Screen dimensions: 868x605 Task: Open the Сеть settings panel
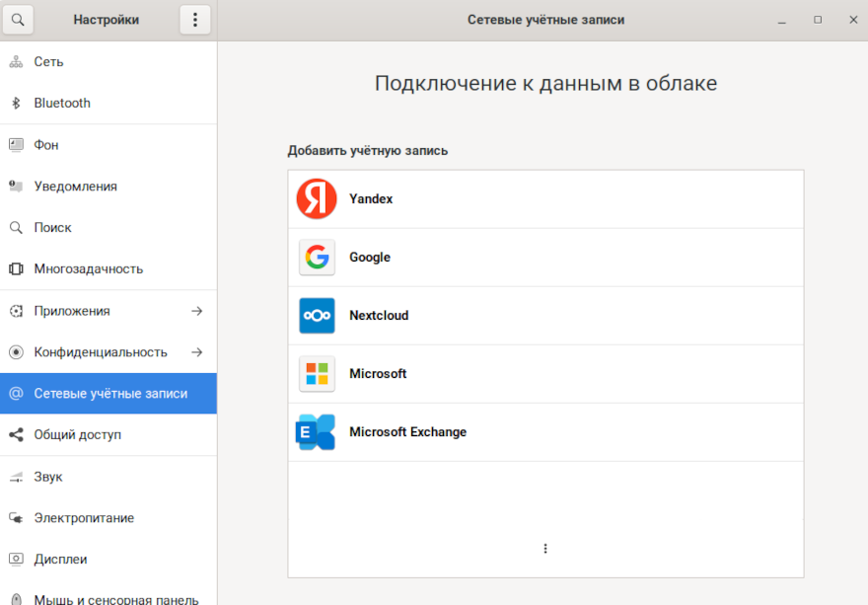(x=49, y=62)
